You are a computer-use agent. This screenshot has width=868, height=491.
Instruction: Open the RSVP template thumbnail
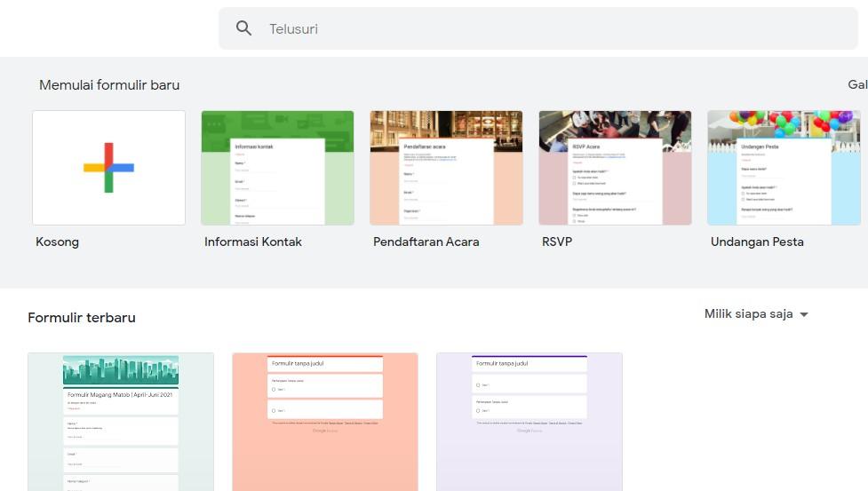tap(615, 168)
